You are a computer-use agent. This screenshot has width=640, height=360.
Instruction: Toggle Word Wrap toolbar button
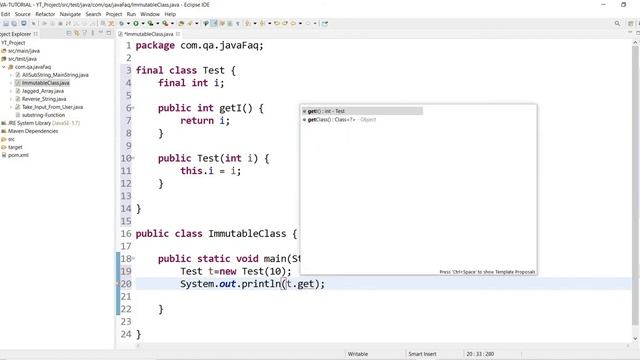tap(222, 23)
